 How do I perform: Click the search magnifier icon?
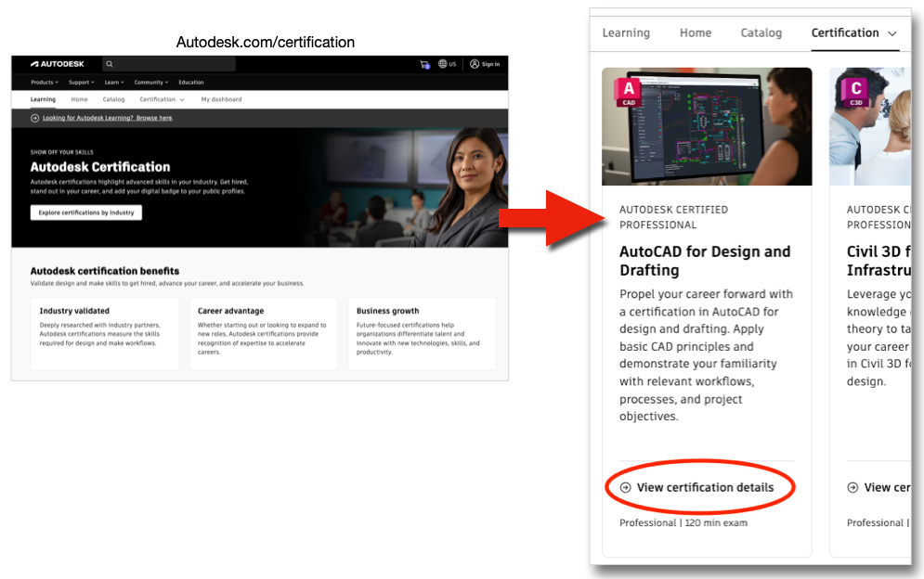pos(109,64)
